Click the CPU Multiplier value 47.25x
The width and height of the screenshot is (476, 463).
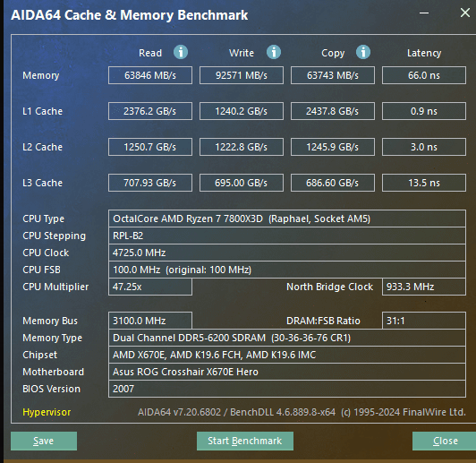point(150,287)
